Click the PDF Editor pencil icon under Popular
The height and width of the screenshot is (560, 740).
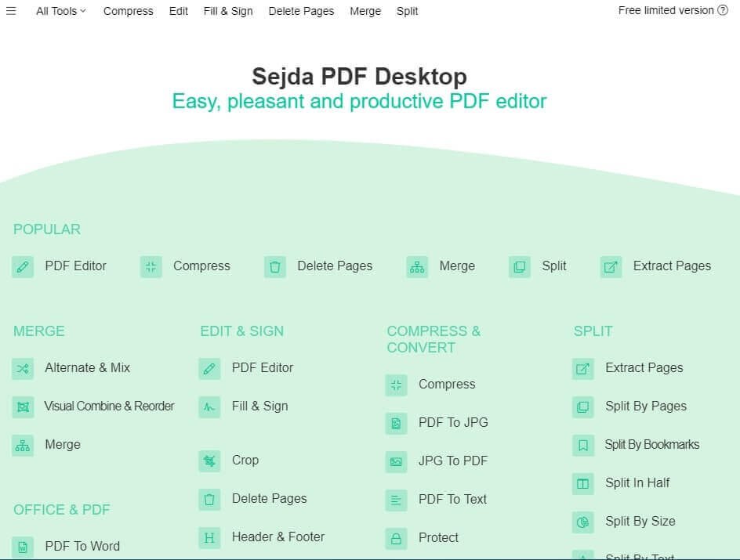tap(23, 267)
